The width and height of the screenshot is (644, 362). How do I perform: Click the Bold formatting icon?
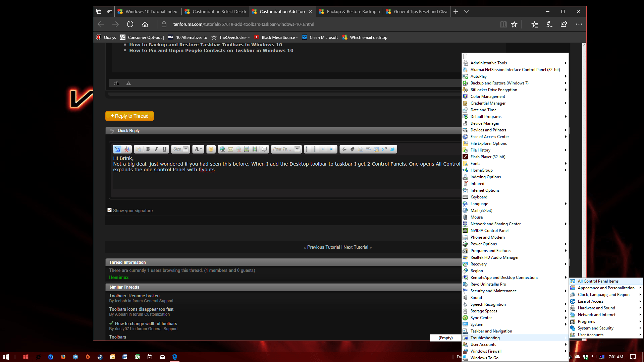point(148,149)
